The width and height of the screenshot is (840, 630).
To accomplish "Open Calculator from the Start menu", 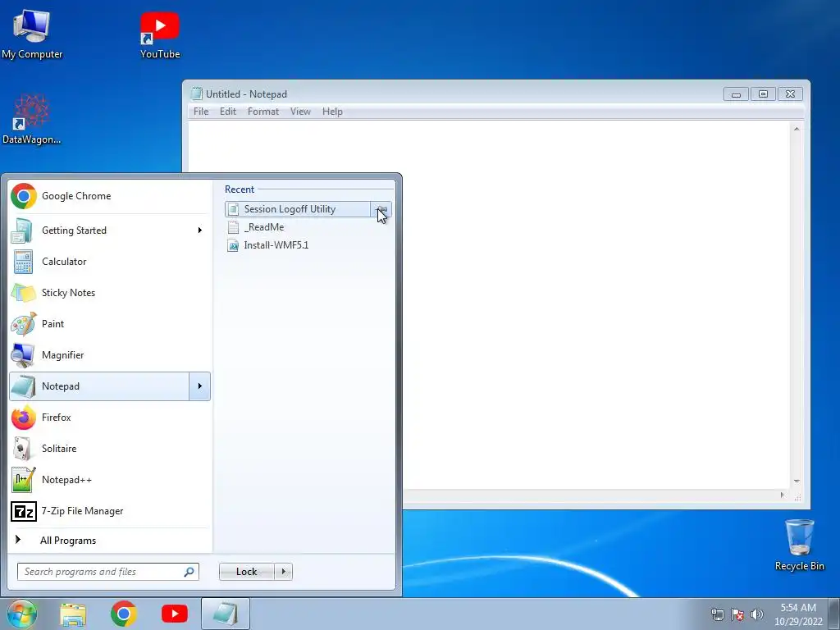I will (109, 262).
